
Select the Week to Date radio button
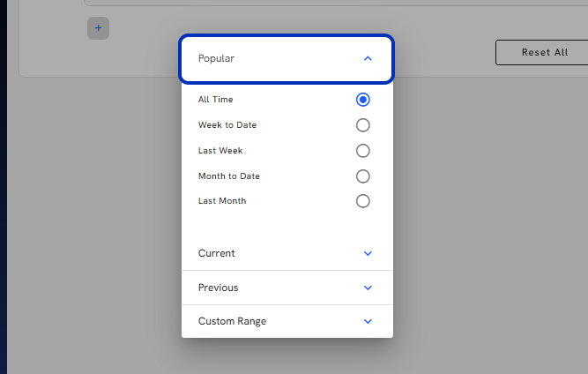[x=362, y=125]
